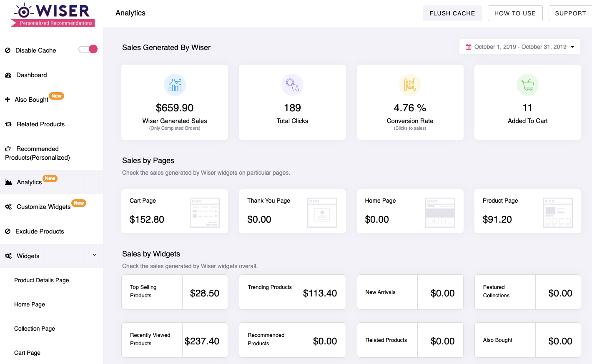Select Analytics in the sidebar
Screen dimensions: 592x364
(29, 182)
